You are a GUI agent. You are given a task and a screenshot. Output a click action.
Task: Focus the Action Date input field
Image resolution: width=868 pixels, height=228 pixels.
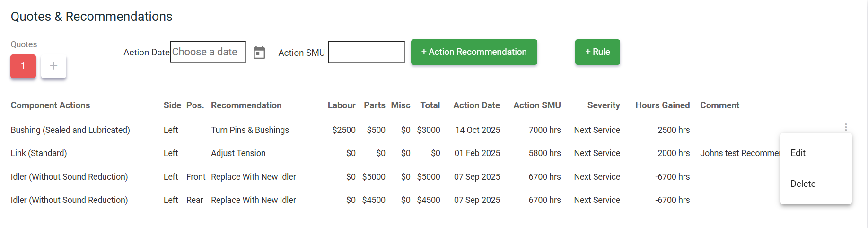pyautogui.click(x=208, y=52)
